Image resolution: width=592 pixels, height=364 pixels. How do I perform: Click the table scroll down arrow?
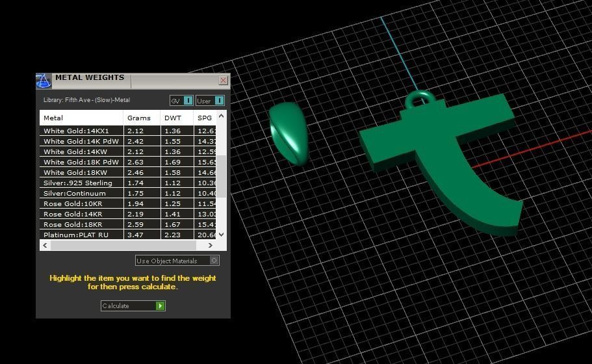(222, 235)
